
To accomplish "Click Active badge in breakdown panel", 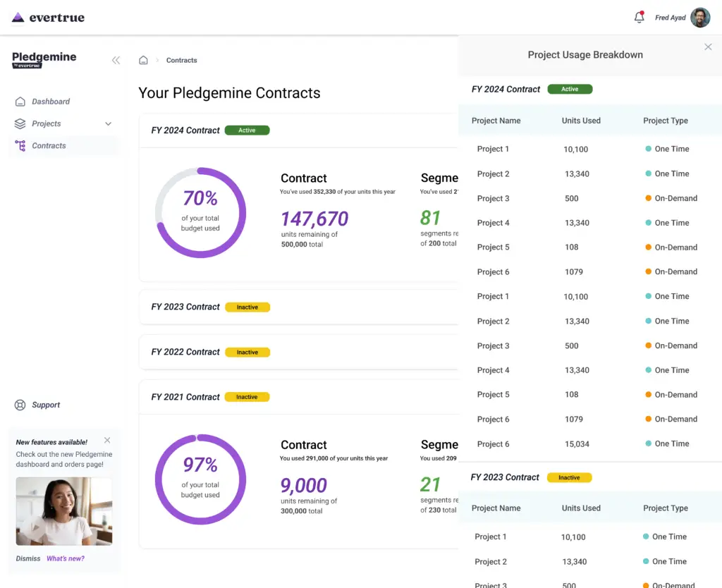I will (570, 89).
